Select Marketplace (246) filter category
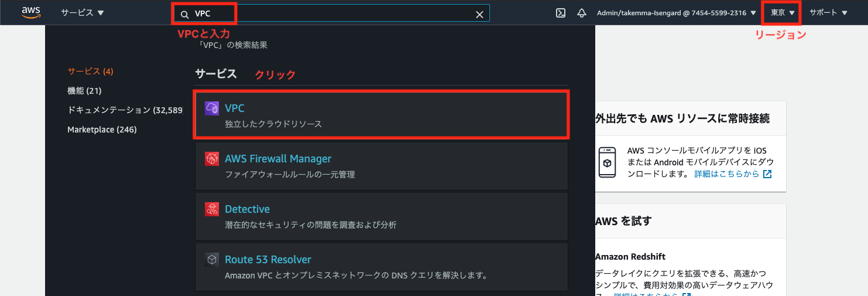 [x=102, y=130]
